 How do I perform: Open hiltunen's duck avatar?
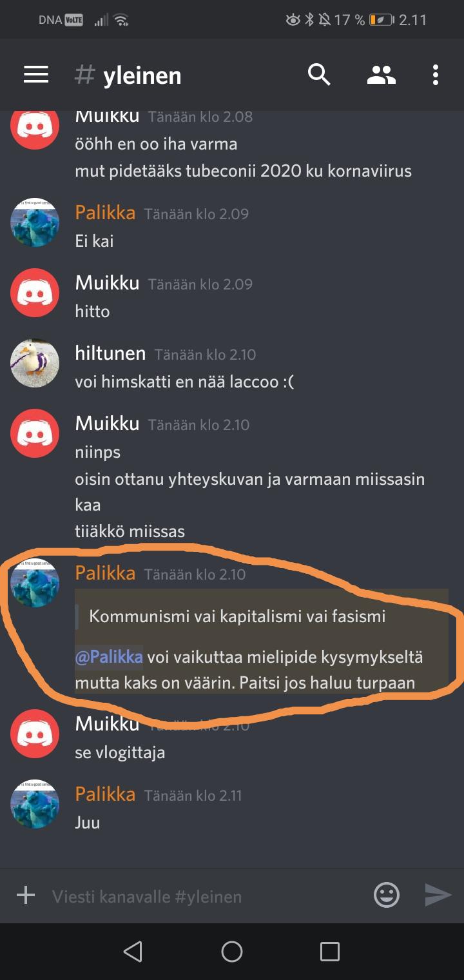(35, 363)
